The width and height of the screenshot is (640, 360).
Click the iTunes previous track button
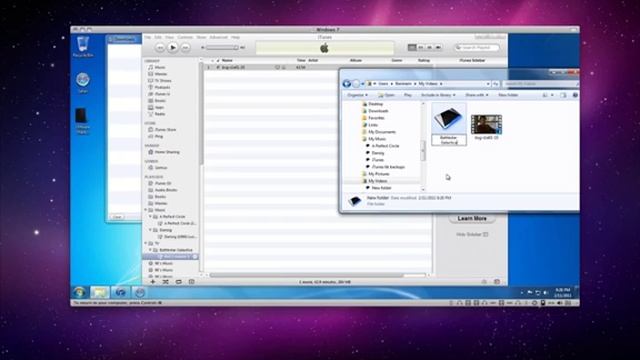pos(160,48)
